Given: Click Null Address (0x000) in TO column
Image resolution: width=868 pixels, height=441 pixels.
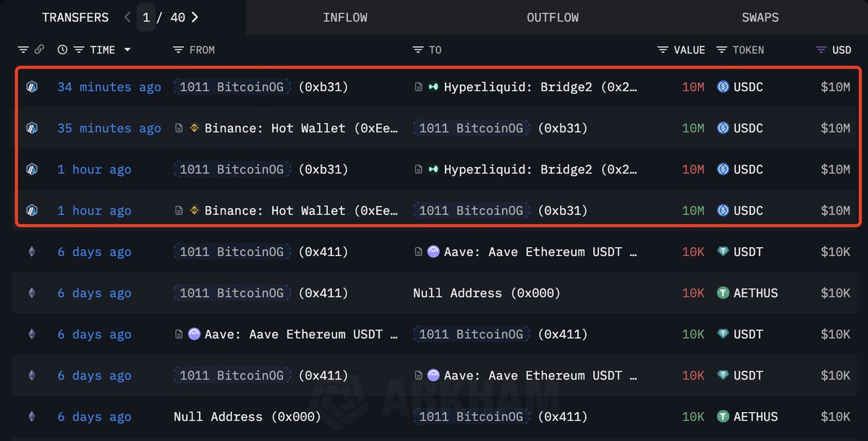Looking at the screenshot, I should click(x=486, y=293).
